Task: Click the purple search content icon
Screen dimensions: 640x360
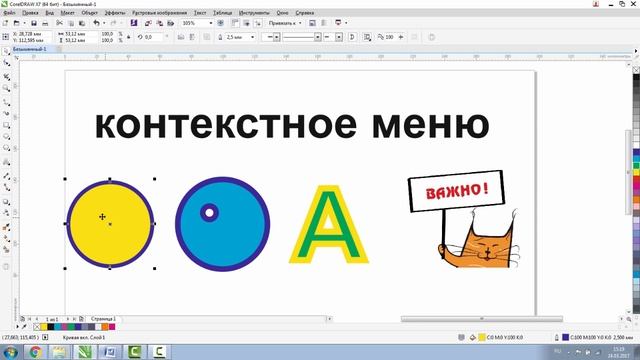Action: click(133, 23)
